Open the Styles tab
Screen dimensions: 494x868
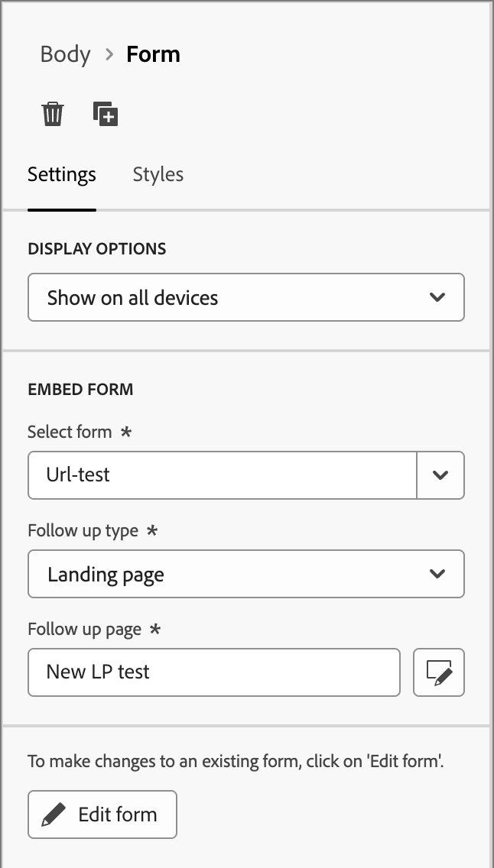click(x=158, y=174)
